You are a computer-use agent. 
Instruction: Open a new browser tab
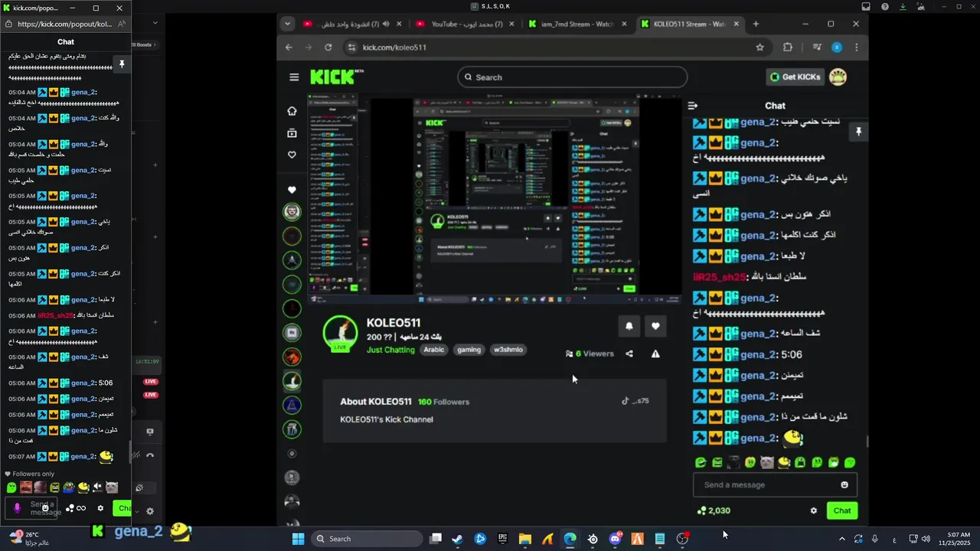tap(756, 24)
